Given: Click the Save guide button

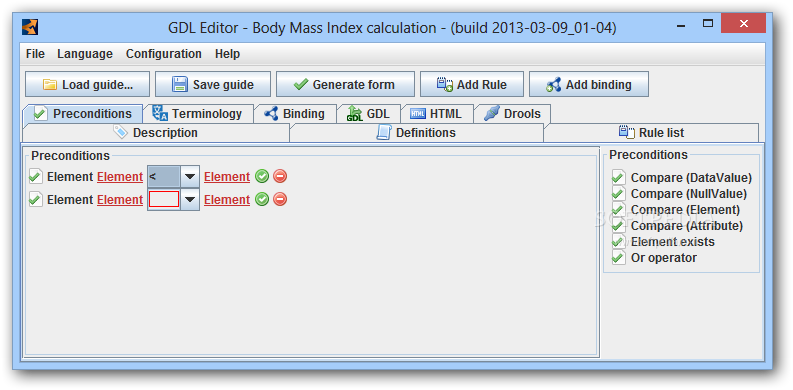Looking at the screenshot, I should pos(213,84).
